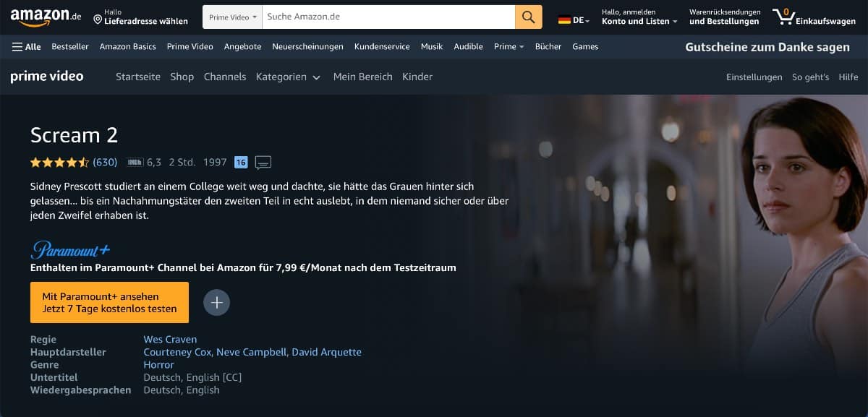Image resolution: width=868 pixels, height=417 pixels.
Task: Open Audible section
Action: pyautogui.click(x=468, y=46)
